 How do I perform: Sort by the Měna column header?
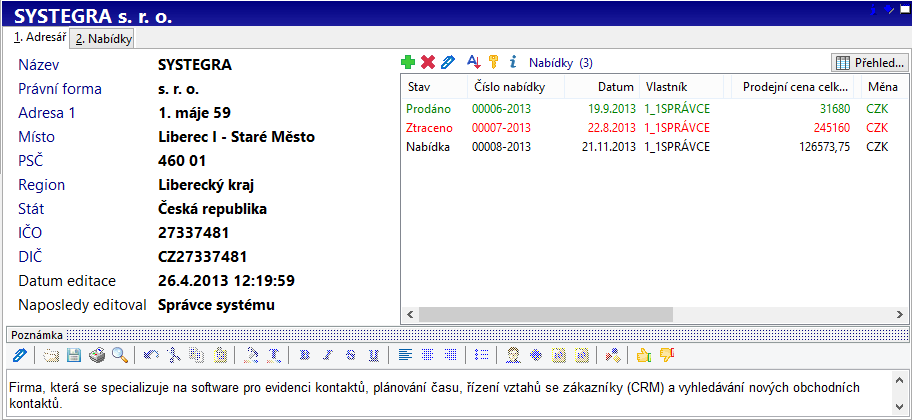tap(885, 87)
